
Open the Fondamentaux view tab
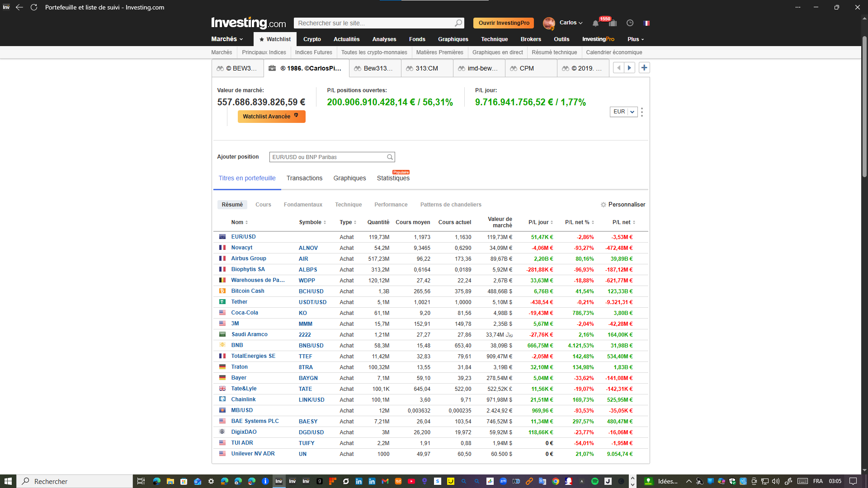[303, 205]
